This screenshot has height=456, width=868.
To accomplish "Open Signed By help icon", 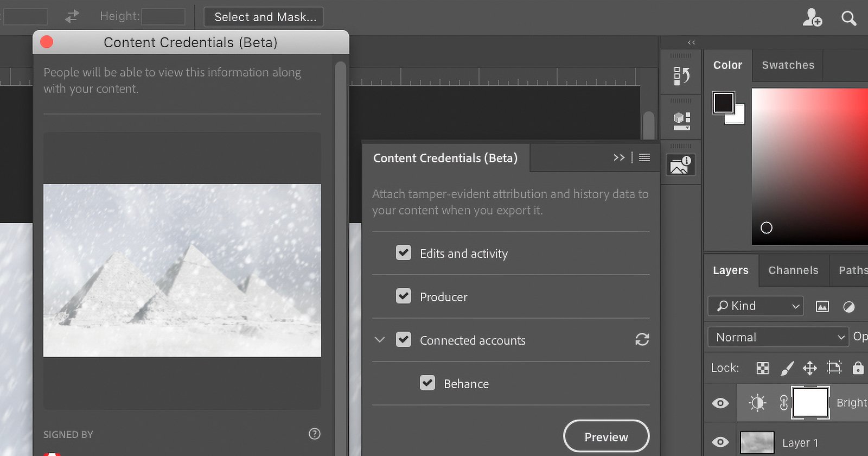I will (315, 434).
